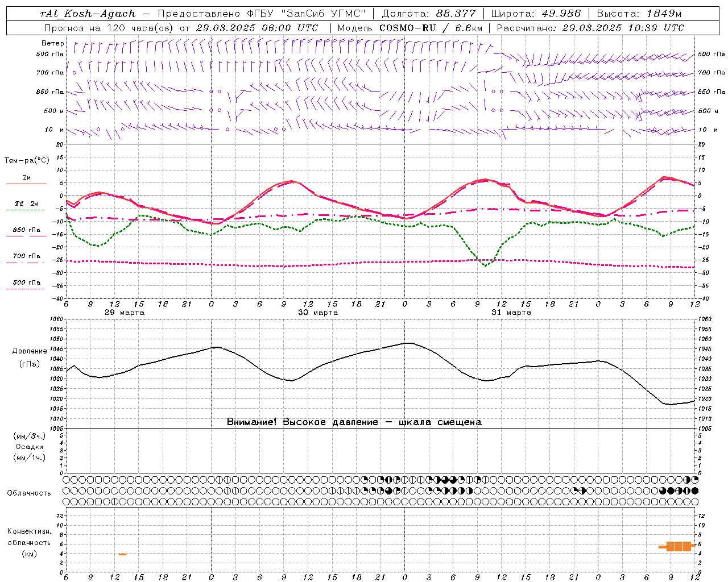The image size is (728, 582).
Task: Click the 'Долгота: 88.377' value
Action: pyautogui.click(x=428, y=14)
